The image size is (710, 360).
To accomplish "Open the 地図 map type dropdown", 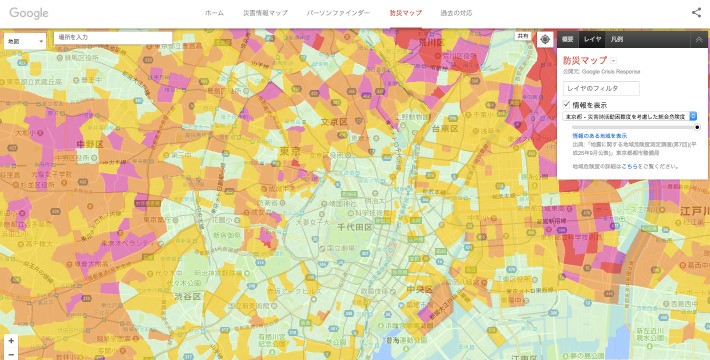I will pyautogui.click(x=25, y=41).
